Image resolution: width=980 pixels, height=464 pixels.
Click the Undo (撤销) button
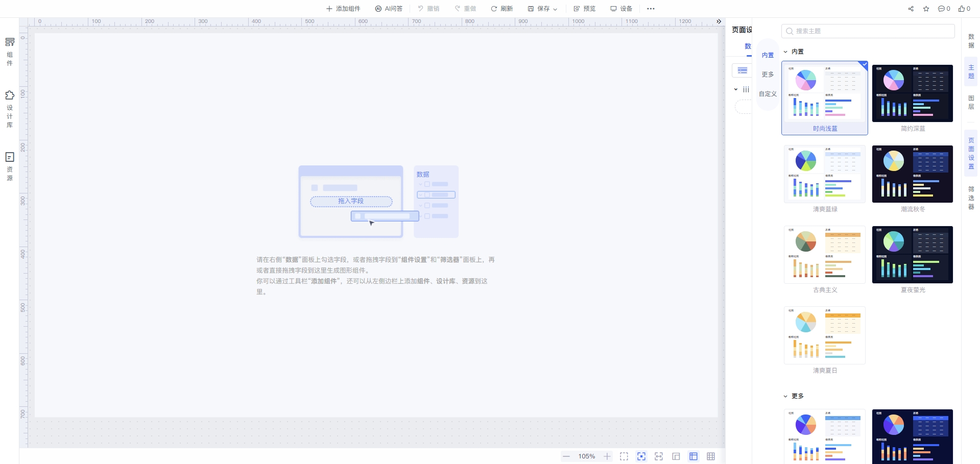[428, 9]
